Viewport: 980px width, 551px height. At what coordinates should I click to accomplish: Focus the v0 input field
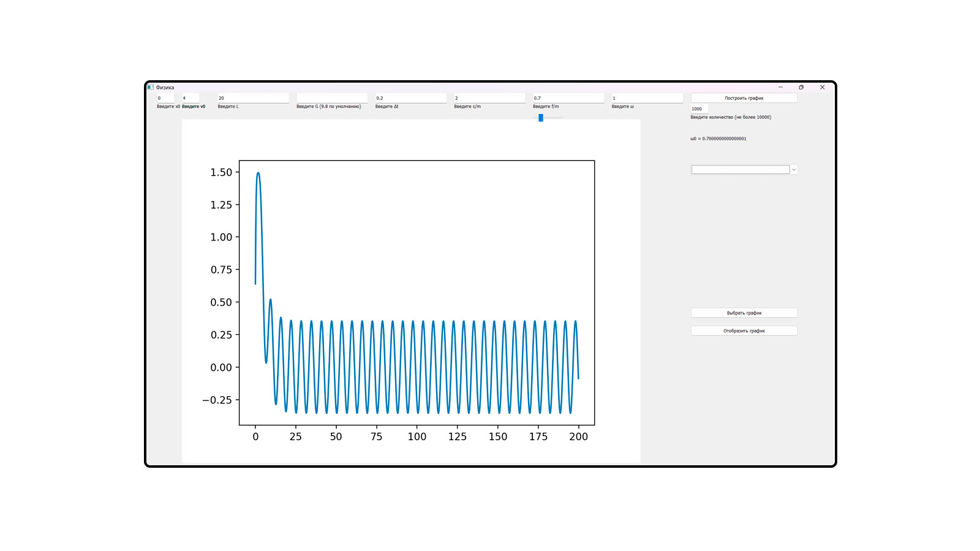tap(190, 98)
